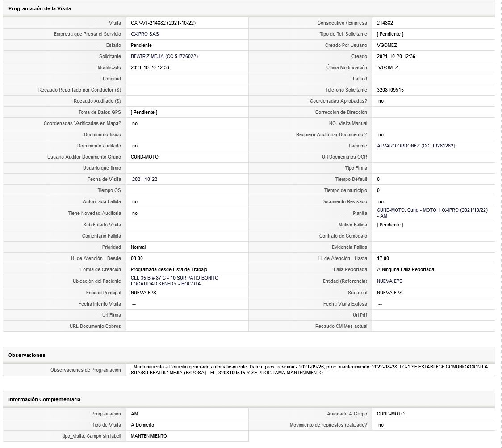Click the Contrato de Comodato label
Screen dimensions: 502x448
tap(343, 236)
